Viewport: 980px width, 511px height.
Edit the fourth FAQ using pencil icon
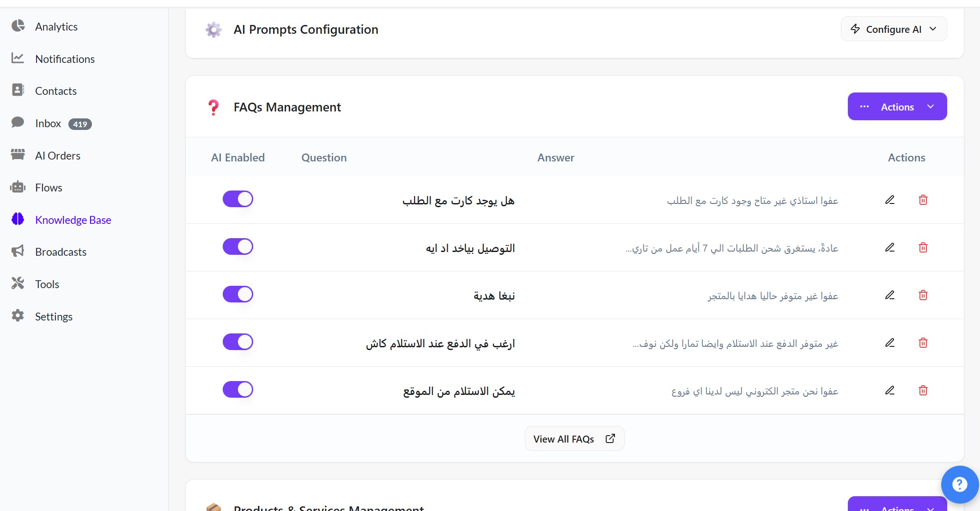point(889,343)
